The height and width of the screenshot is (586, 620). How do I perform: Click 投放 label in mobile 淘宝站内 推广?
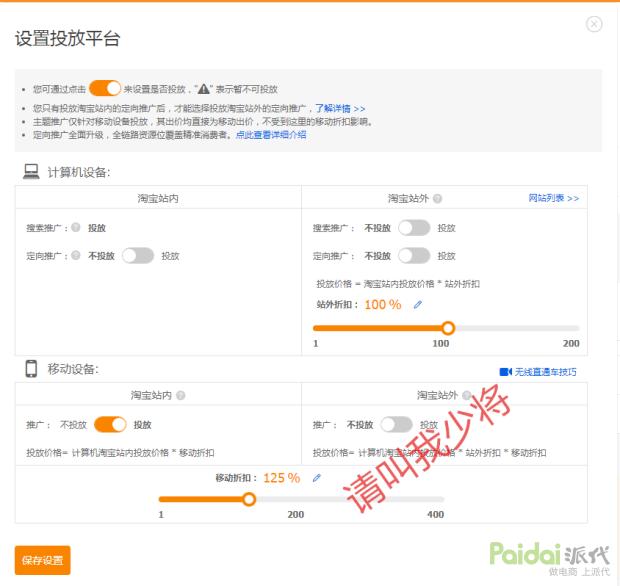click(142, 425)
